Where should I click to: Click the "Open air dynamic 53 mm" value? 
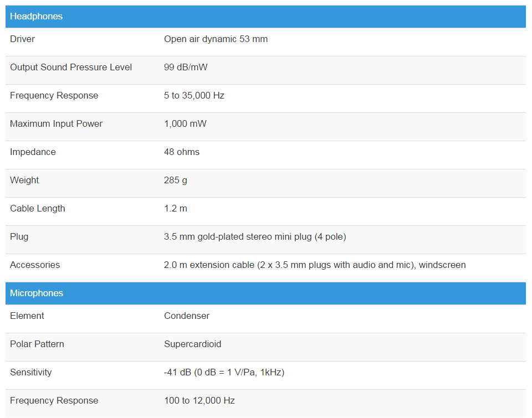[x=216, y=39]
